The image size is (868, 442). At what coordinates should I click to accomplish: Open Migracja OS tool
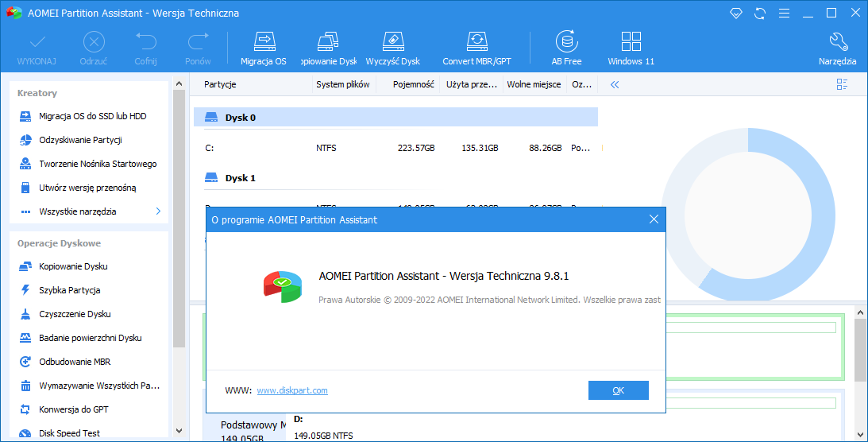point(264,48)
